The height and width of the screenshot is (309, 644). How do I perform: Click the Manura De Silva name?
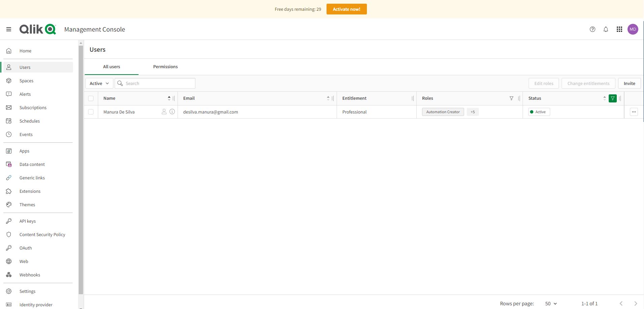click(x=119, y=112)
